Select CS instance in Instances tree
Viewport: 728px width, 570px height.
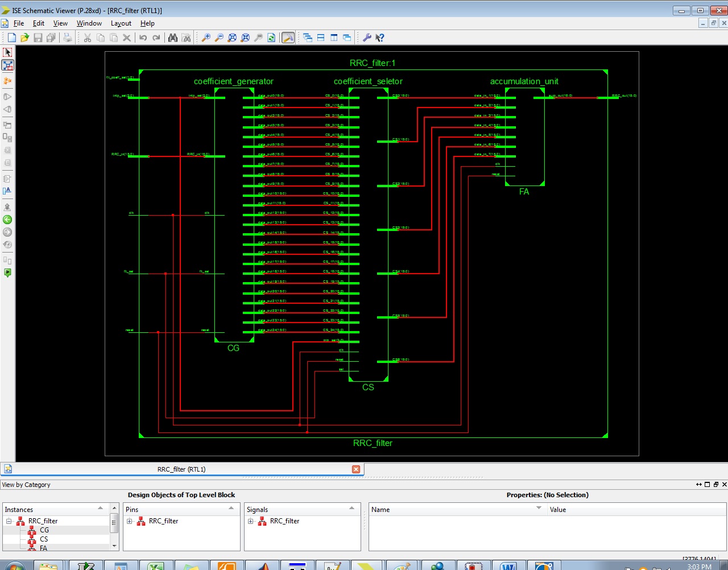pyautogui.click(x=44, y=539)
